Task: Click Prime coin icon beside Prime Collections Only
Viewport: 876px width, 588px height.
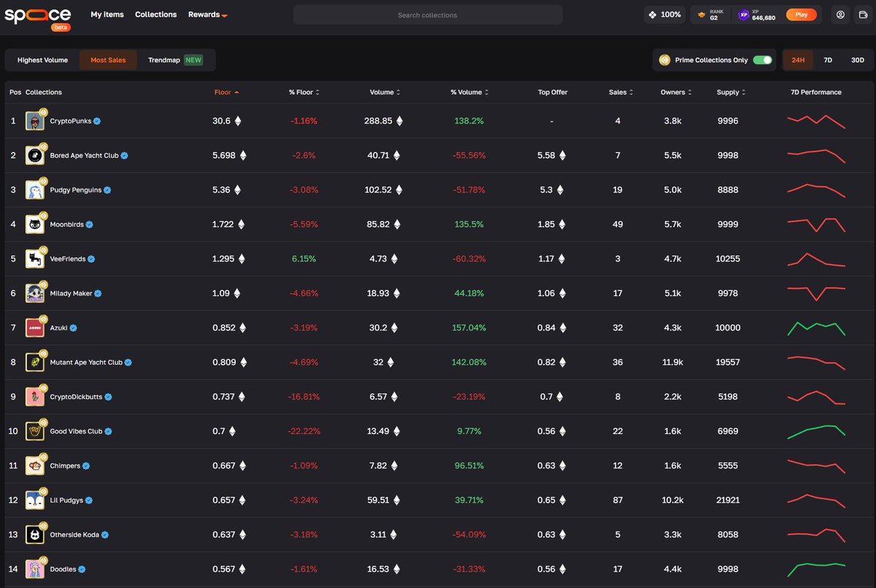Action: (664, 60)
